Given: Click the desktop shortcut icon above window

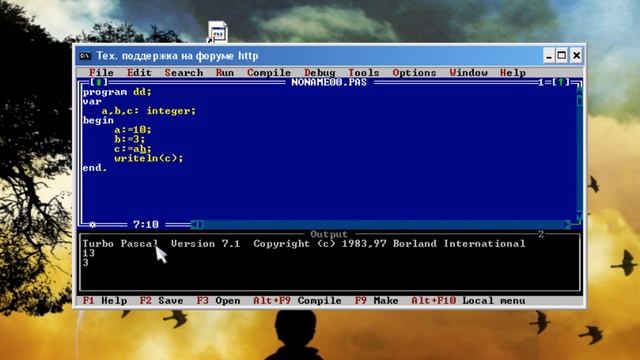Looking at the screenshot, I should (217, 32).
